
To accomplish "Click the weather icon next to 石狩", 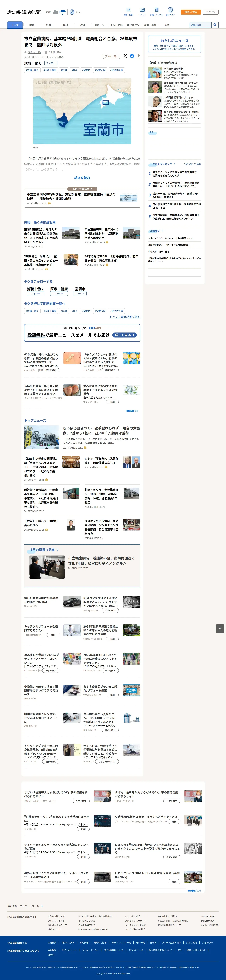I will click(60, 12).
